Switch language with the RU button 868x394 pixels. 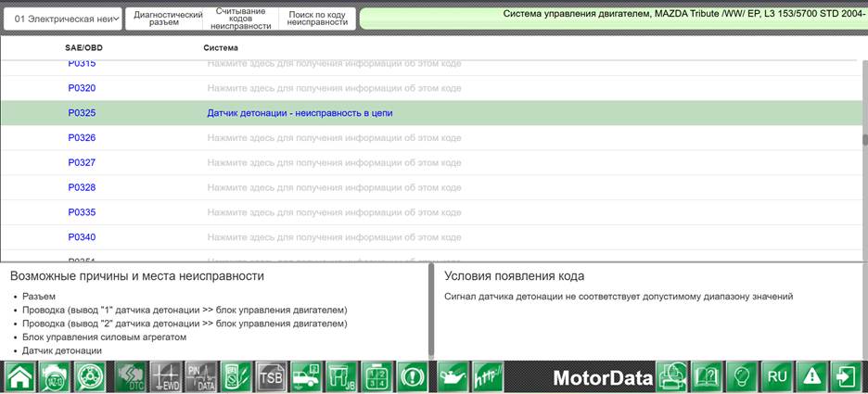(x=777, y=376)
